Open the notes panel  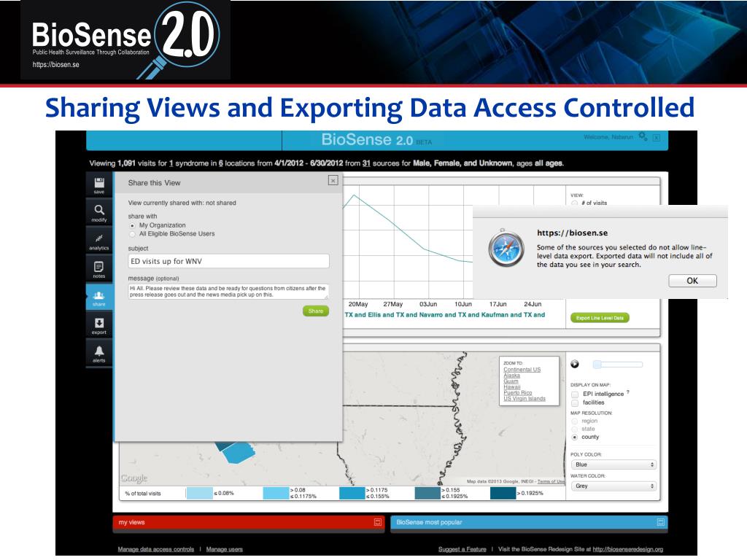99,269
